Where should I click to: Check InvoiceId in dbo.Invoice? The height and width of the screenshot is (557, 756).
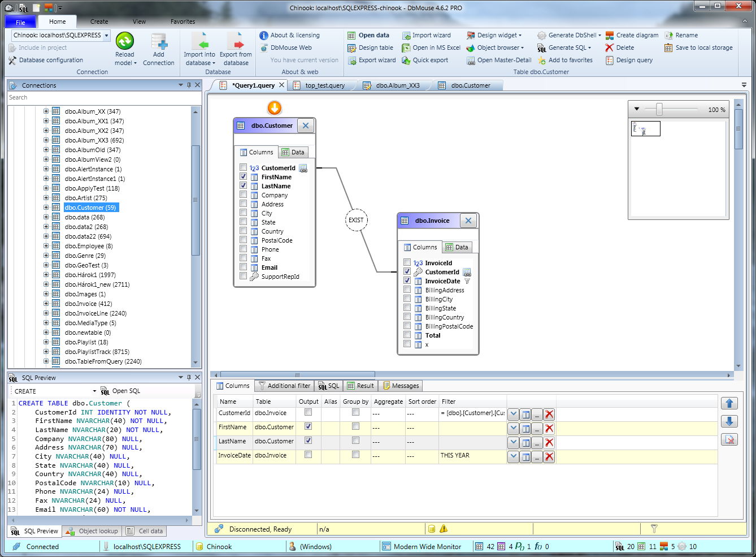tap(407, 262)
